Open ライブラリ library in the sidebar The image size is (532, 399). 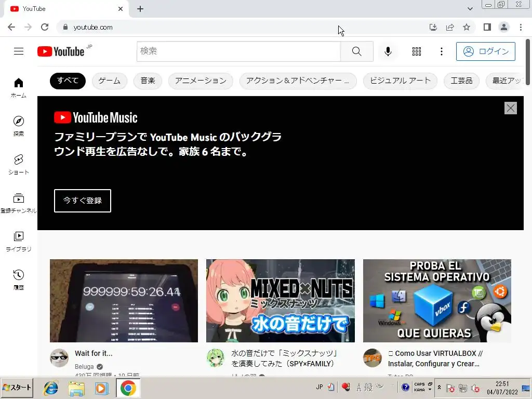tap(19, 242)
